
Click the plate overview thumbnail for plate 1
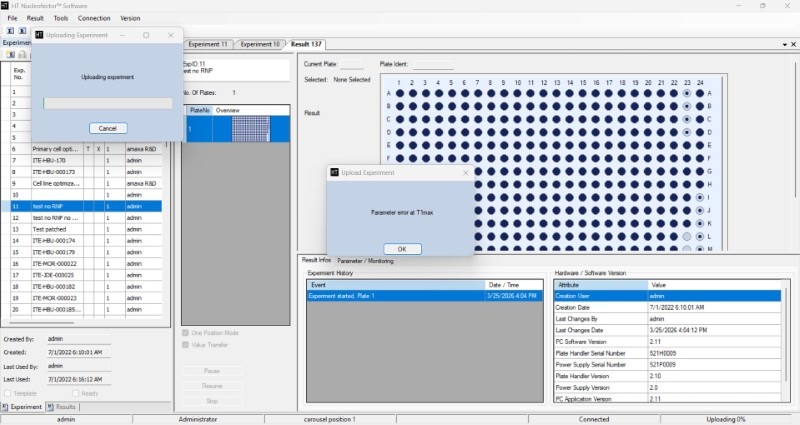tap(244, 128)
